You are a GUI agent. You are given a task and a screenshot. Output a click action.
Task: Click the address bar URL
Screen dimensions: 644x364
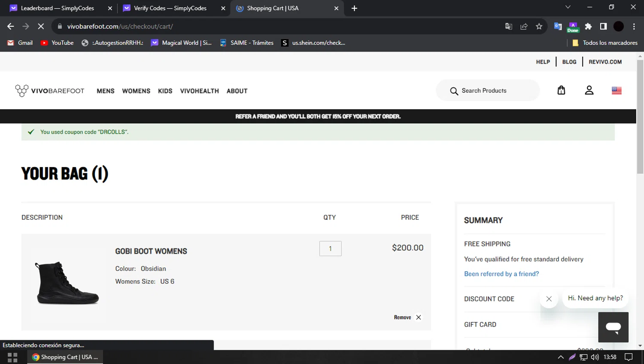coord(120,26)
